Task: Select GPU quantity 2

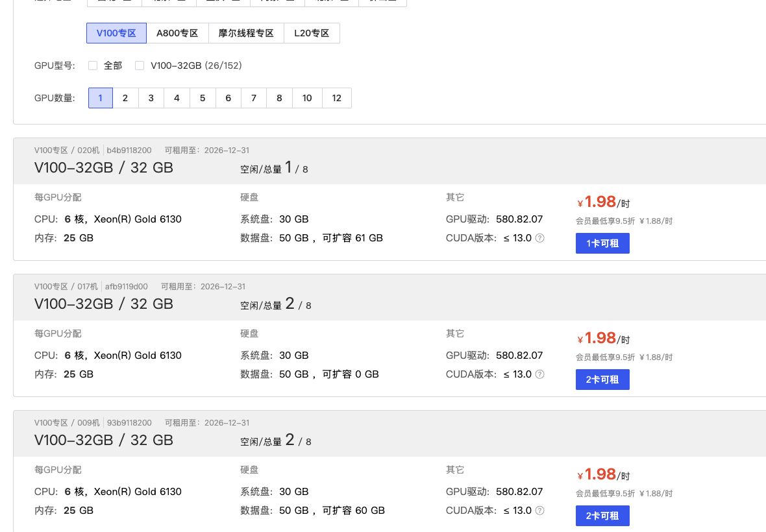Action: [x=125, y=98]
